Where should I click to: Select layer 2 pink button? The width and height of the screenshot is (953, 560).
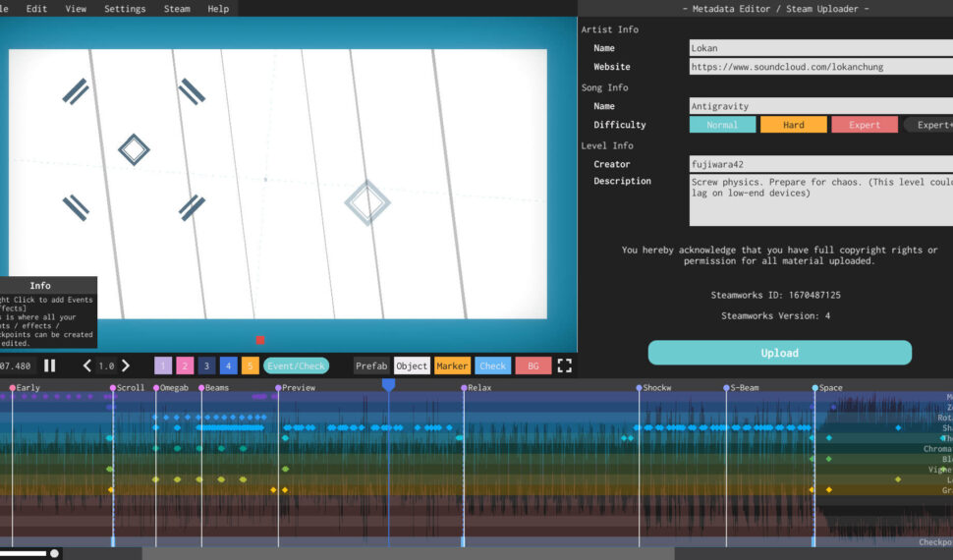(185, 365)
